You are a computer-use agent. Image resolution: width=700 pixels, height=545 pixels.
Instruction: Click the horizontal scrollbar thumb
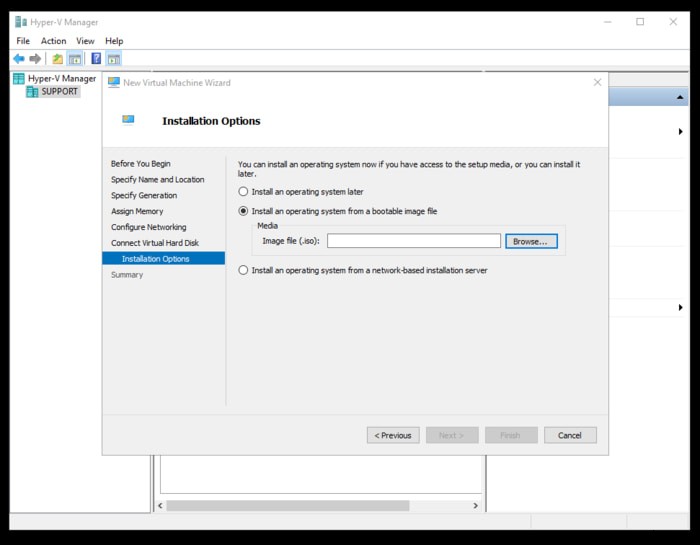point(288,505)
